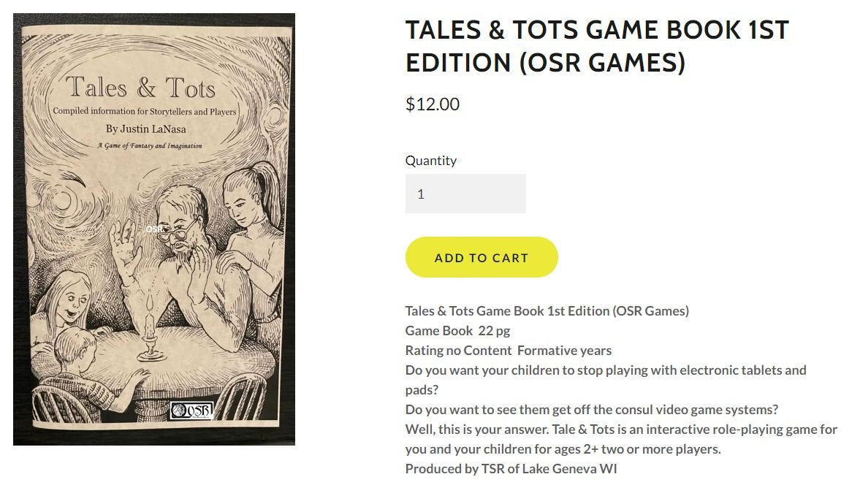Viewport: 860px width, 504px height.
Task: Focus the Quantity input field
Action: click(465, 194)
